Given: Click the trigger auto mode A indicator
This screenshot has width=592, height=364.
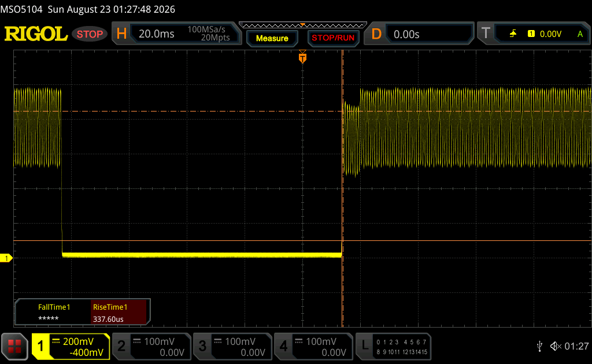Looking at the screenshot, I should [x=580, y=34].
